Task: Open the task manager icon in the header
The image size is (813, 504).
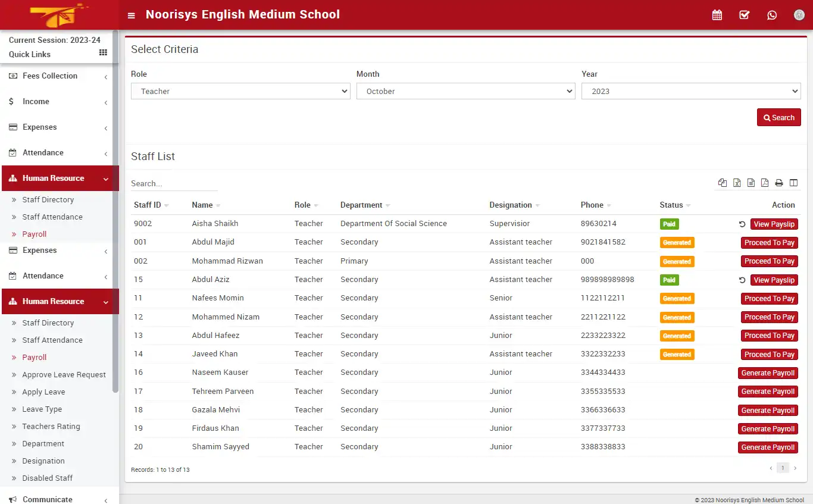Action: 745,14
